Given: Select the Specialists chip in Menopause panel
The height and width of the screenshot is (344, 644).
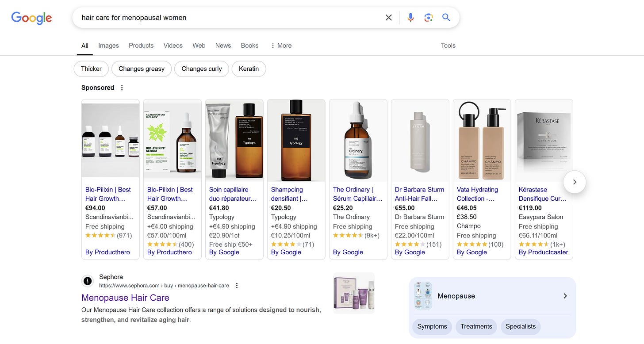Looking at the screenshot, I should (x=521, y=327).
